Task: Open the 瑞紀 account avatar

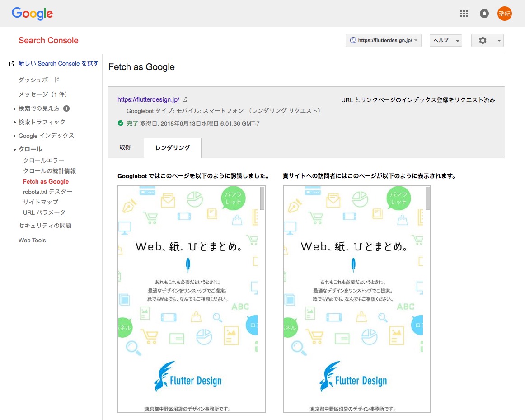Action: pos(504,14)
